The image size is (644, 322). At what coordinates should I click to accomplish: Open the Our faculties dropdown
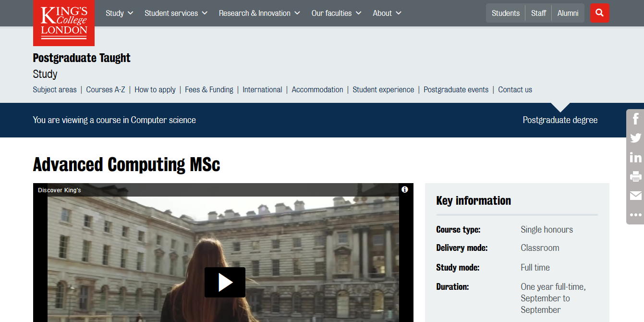(336, 13)
